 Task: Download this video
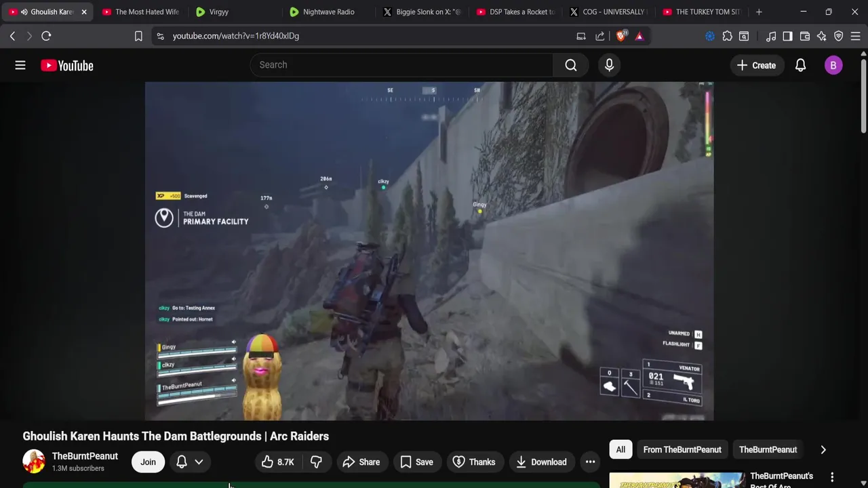541,462
